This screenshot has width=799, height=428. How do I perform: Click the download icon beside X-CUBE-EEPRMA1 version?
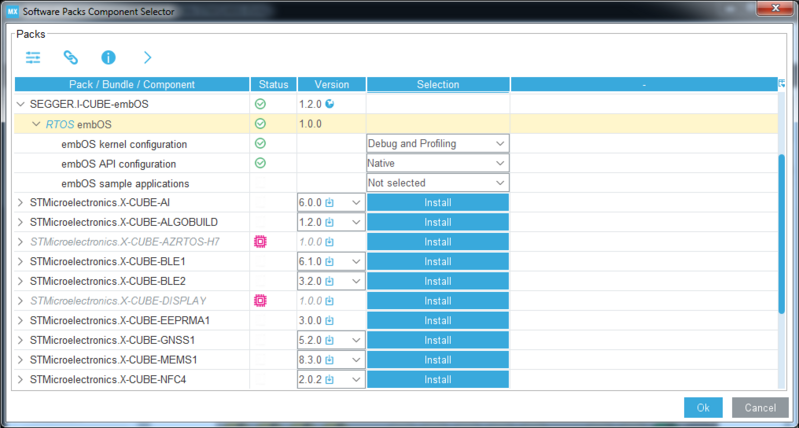pyautogui.click(x=330, y=321)
